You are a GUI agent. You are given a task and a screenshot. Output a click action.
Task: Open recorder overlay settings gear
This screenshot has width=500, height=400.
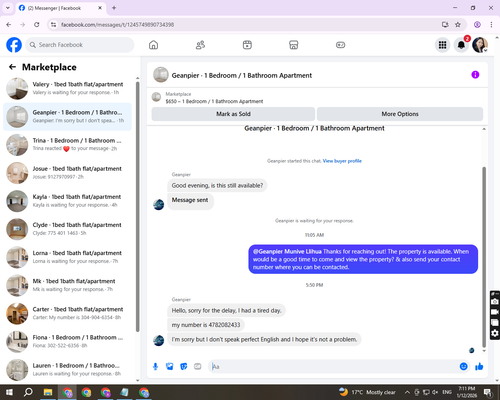pyautogui.click(x=495, y=333)
